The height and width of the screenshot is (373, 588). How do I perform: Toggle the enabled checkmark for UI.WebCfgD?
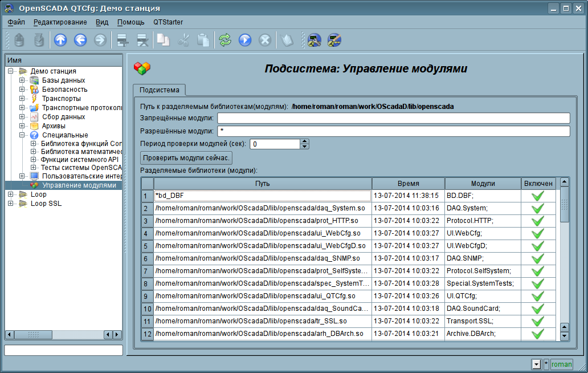pyautogui.click(x=538, y=246)
